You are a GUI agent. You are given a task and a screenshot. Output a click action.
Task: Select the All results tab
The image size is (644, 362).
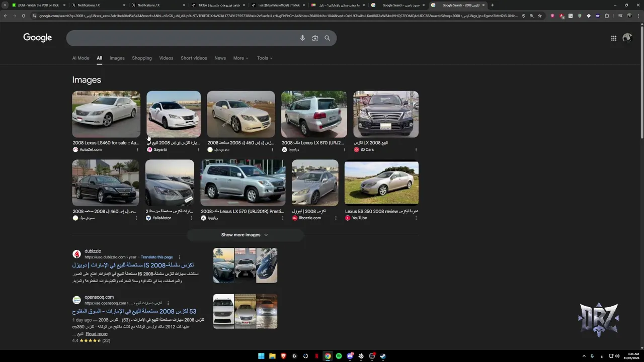click(x=100, y=58)
